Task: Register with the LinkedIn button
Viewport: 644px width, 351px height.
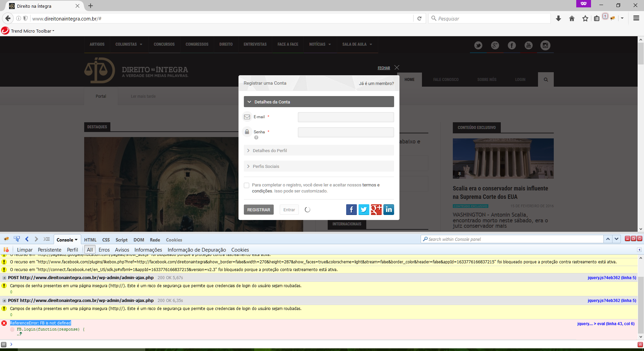Action: (x=389, y=210)
